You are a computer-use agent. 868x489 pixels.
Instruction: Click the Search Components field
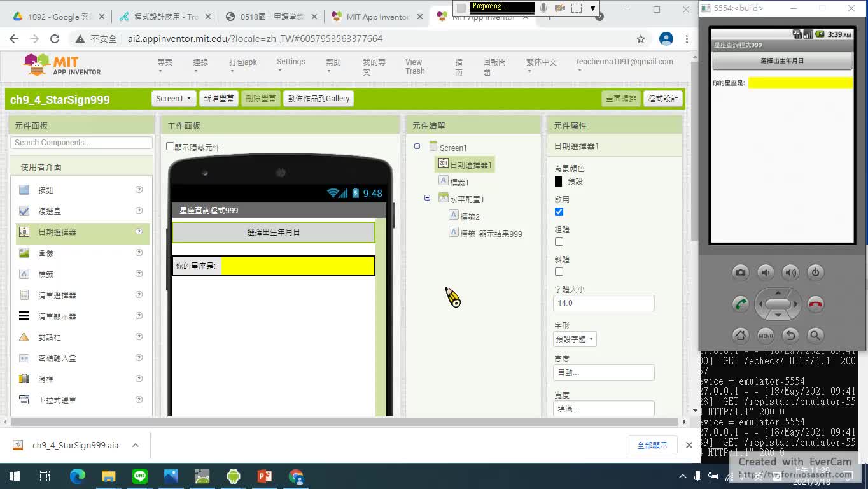click(x=81, y=143)
